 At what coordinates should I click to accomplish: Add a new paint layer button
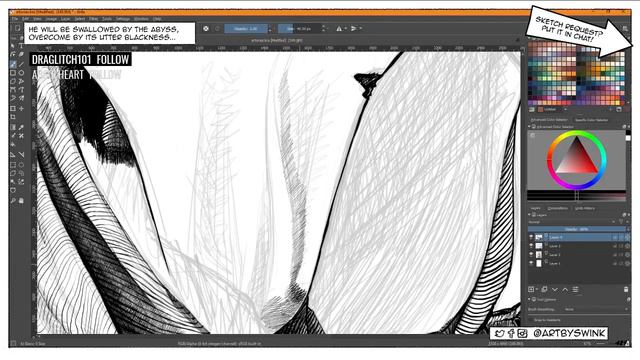pos(531,289)
